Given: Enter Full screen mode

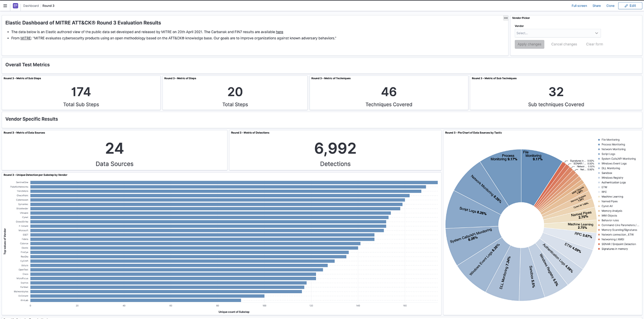Looking at the screenshot, I should click(579, 6).
